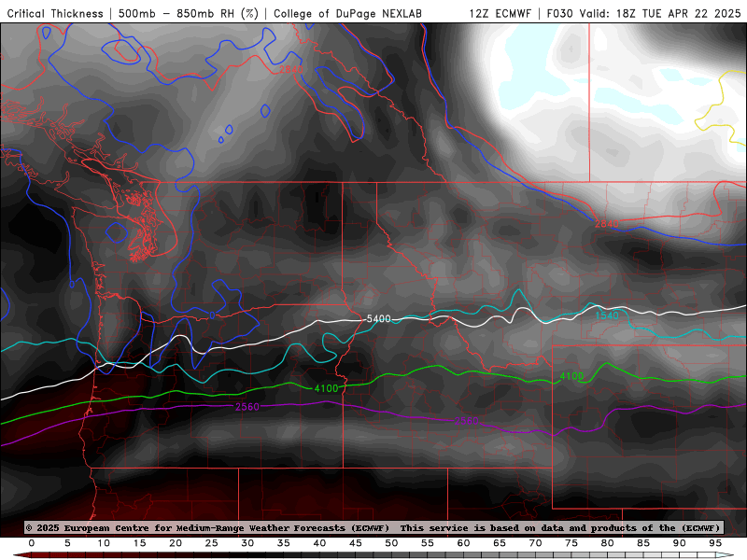Click the 5 tick on the color scale
The width and height of the screenshot is (747, 560).
(67, 543)
